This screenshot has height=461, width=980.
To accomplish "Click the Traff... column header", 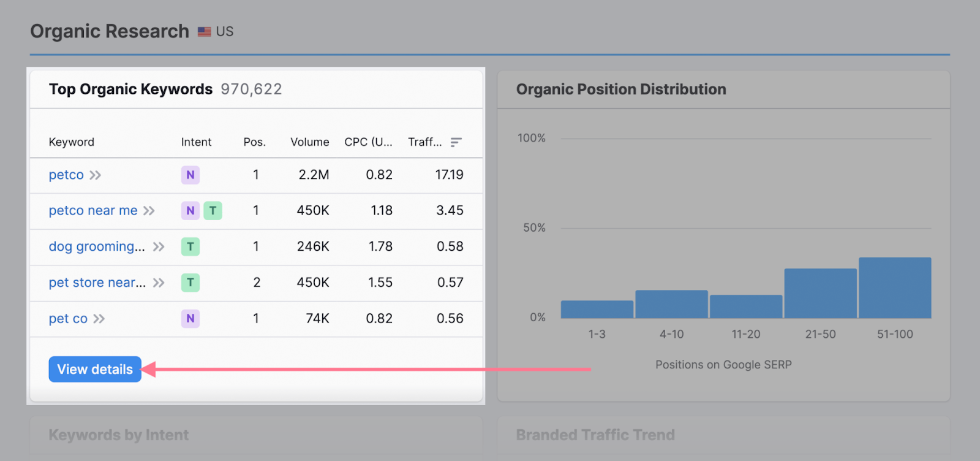I will point(425,142).
